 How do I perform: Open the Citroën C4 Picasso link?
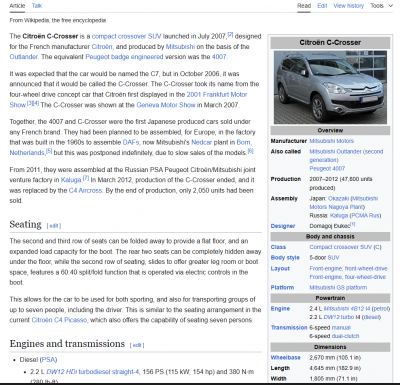point(59,320)
